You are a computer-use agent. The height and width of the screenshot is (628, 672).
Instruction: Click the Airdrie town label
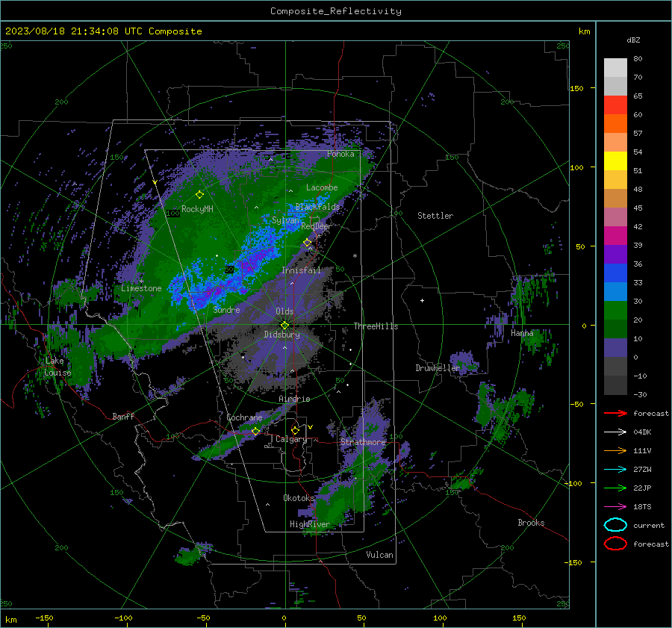[294, 399]
